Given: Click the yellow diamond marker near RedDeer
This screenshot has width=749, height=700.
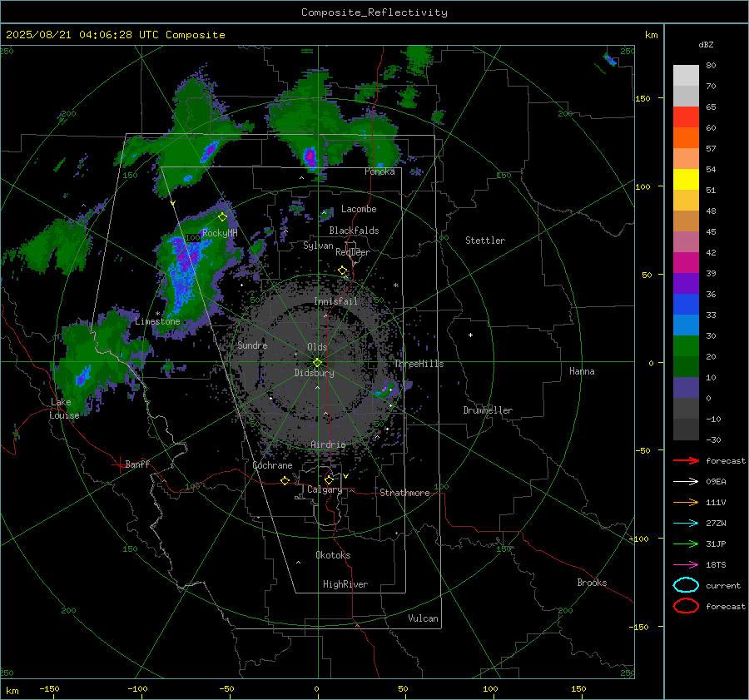Looking at the screenshot, I should 342,271.
